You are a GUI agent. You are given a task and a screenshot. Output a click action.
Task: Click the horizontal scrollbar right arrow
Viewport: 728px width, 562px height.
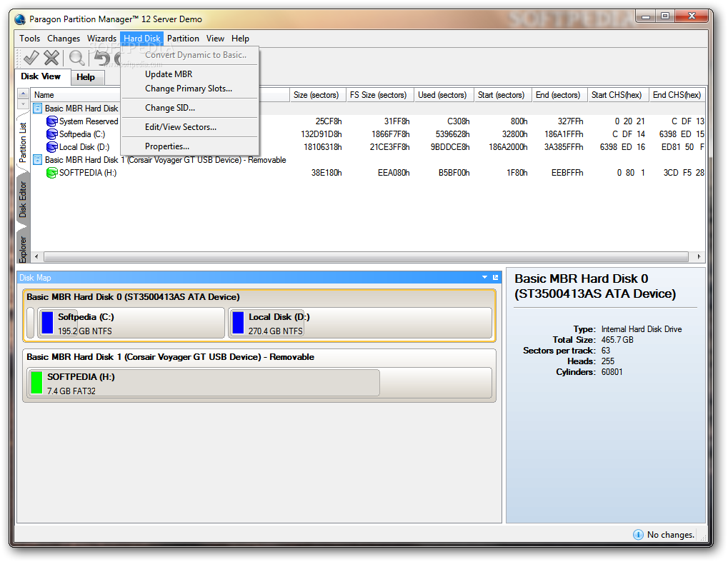coord(699,256)
